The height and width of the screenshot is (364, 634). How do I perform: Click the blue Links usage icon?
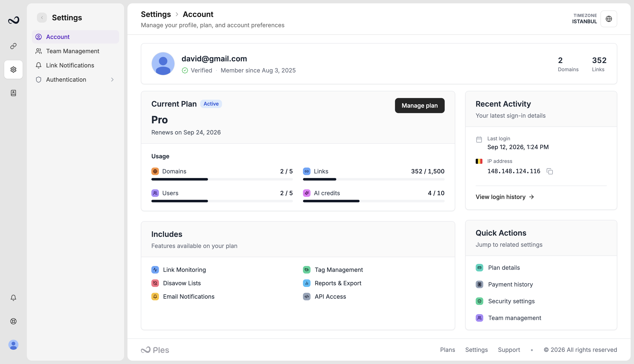coord(307,171)
